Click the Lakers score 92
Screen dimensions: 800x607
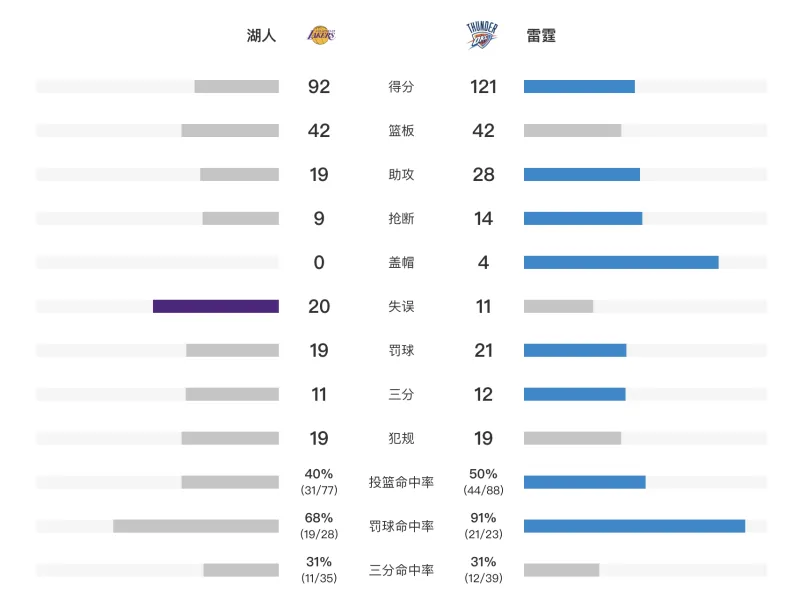319,87
